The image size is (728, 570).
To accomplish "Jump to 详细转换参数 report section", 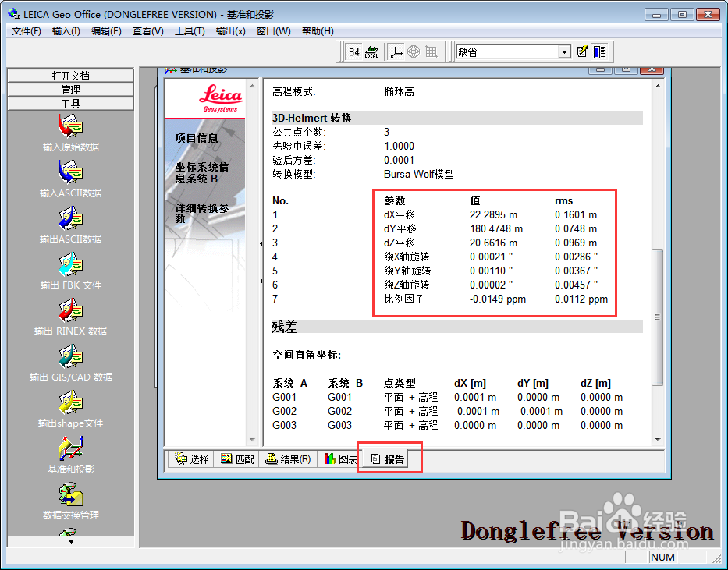I will coord(202,214).
